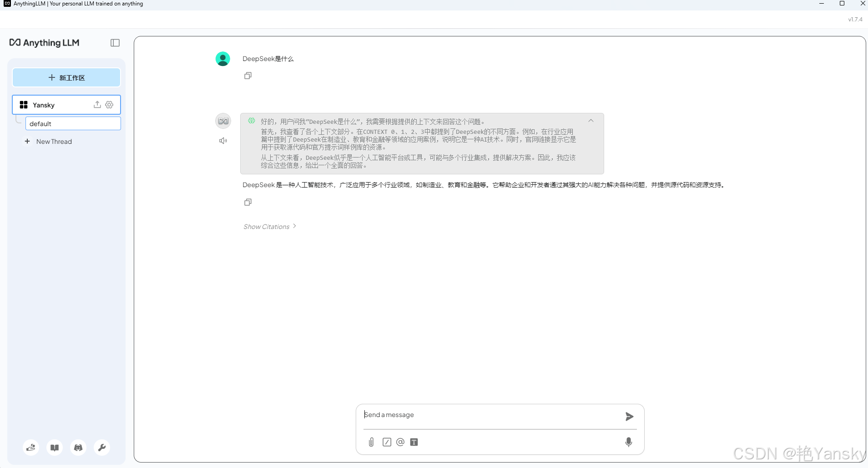Upload documents to Yansky workspace
This screenshot has height=468, width=868.
point(97,104)
